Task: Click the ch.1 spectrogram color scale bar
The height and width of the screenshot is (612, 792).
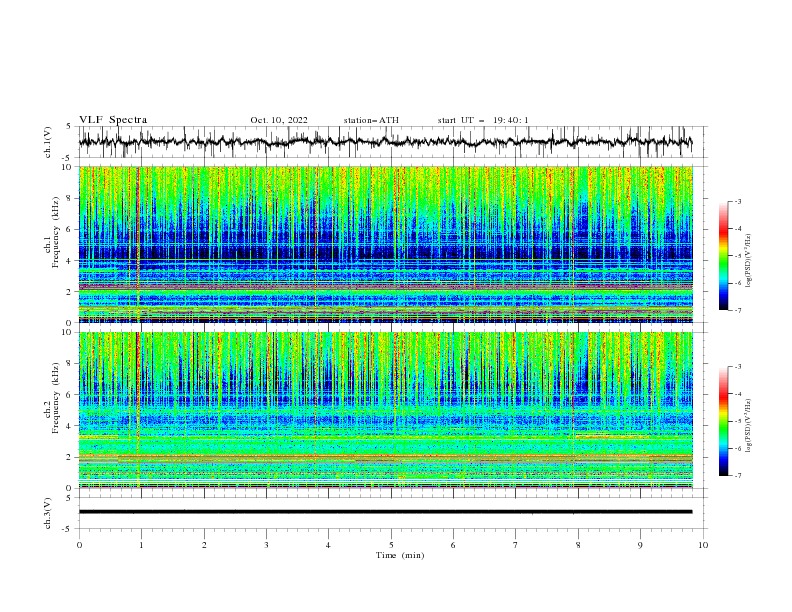Action: click(724, 256)
